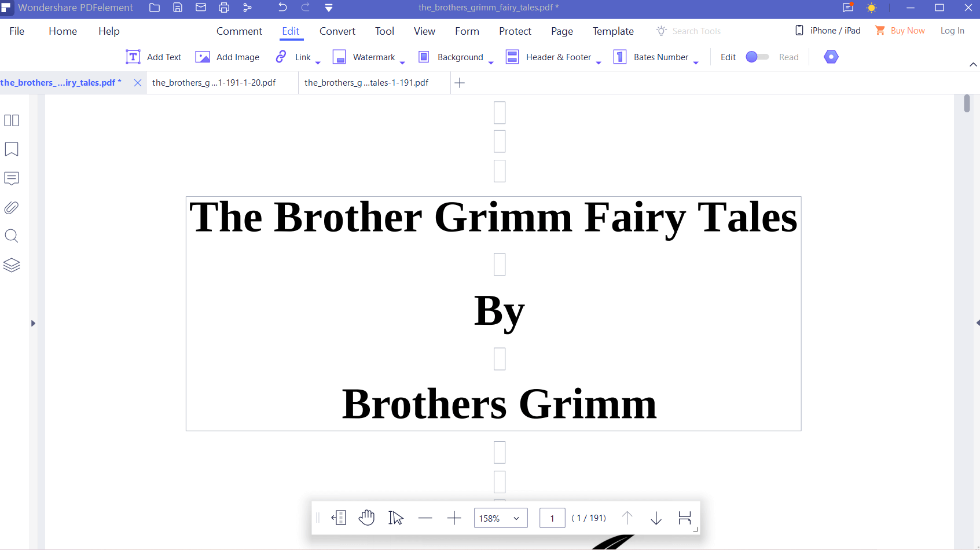This screenshot has width=980, height=550.
Task: Expand the Watermark dropdown arrow
Action: pyautogui.click(x=402, y=62)
